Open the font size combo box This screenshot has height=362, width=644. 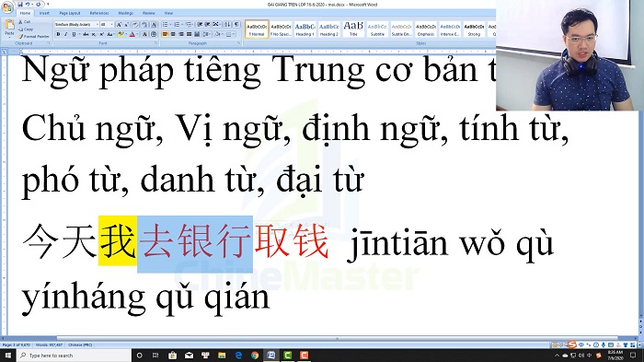[x=107, y=25]
